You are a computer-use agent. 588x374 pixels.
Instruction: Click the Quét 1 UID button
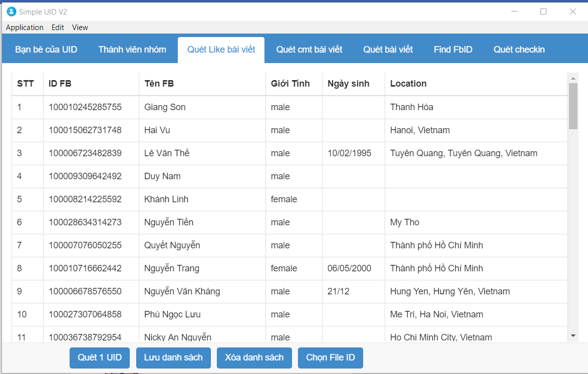(100, 358)
